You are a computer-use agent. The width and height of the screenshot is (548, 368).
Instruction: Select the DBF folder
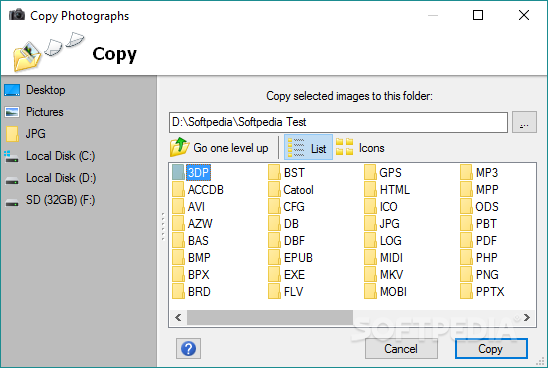287,240
